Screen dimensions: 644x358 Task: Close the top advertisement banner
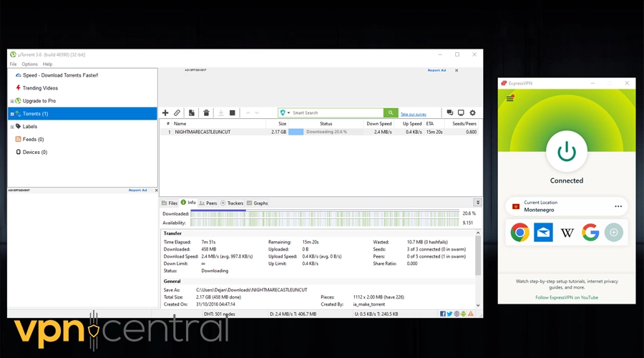tap(457, 70)
